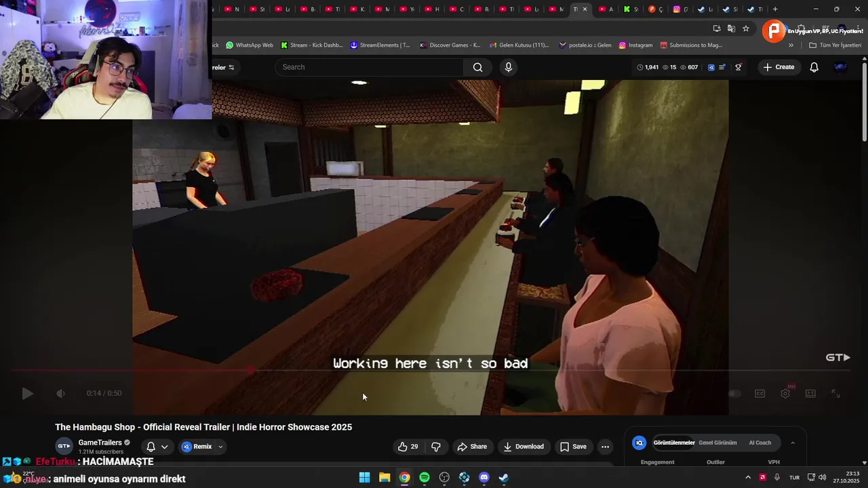The image size is (868, 488).
Task: Open Steam from the taskbar
Action: (x=504, y=477)
